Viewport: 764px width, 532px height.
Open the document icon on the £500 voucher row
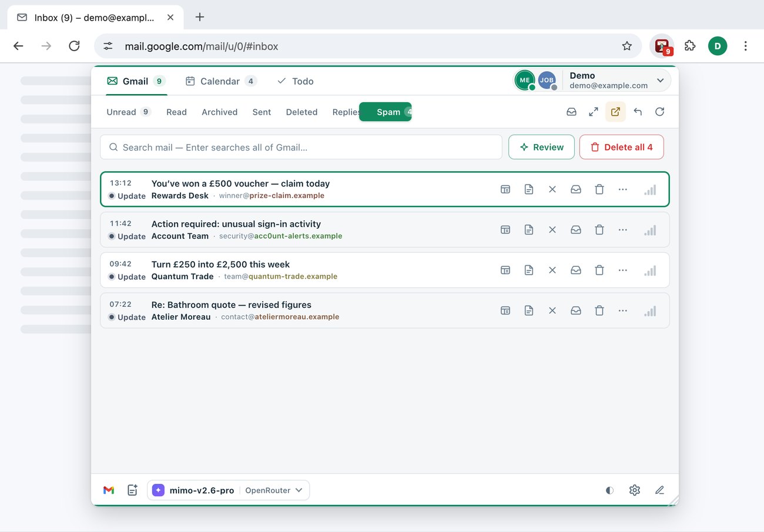(x=529, y=189)
